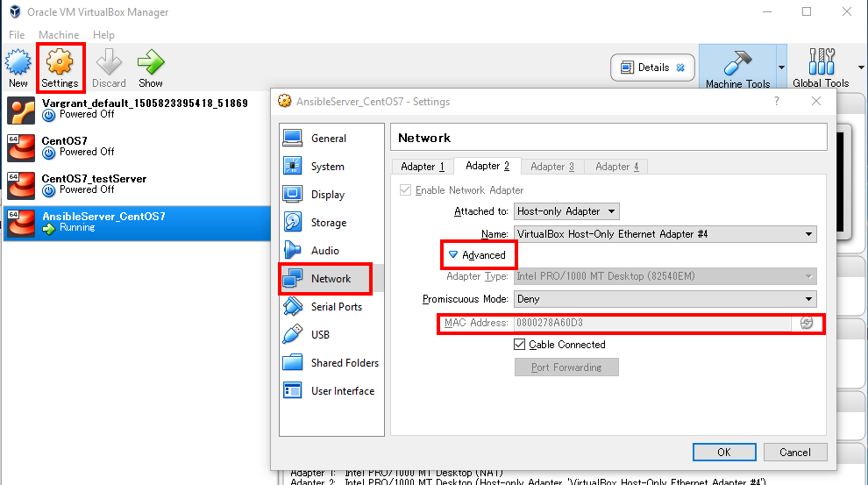The image size is (868, 485).
Task: Open the adapter Name dropdown
Action: pos(665,234)
